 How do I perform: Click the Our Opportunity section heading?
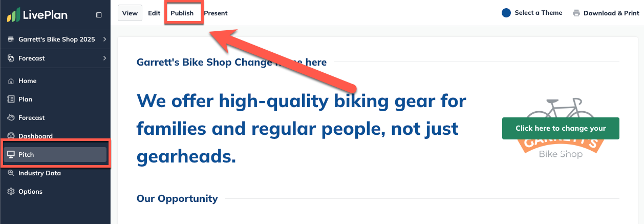pos(177,198)
